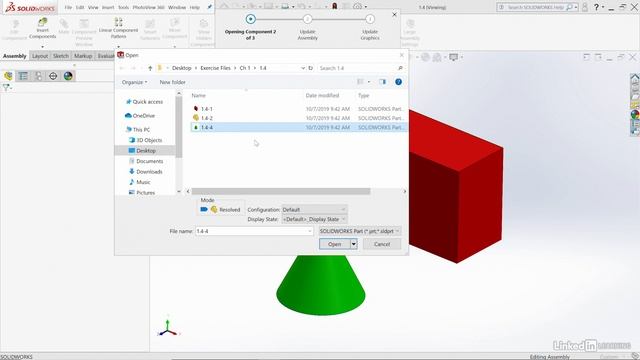Click the options gear icon in the top toolbar
This screenshot has width=640, height=360.
(357, 7)
